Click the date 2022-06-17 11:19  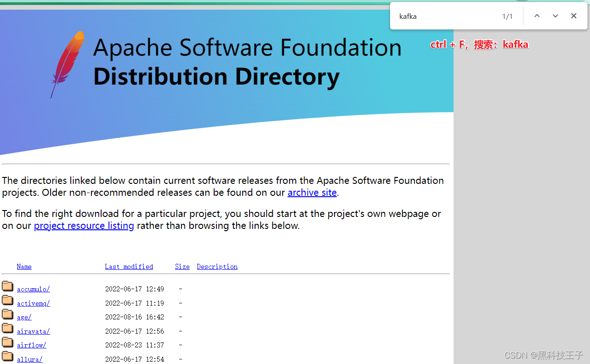tap(135, 303)
